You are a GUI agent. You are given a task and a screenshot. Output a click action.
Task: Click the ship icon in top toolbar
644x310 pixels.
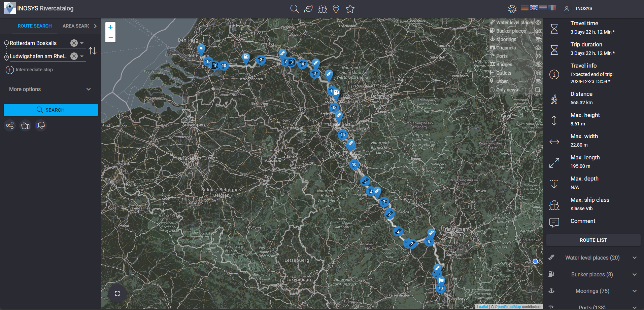pos(323,9)
